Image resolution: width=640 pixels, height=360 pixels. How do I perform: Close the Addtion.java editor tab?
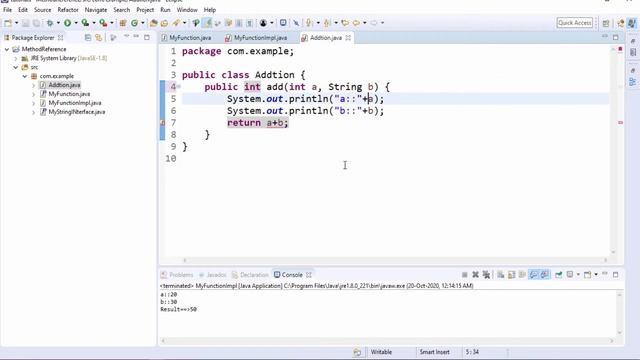[348, 38]
